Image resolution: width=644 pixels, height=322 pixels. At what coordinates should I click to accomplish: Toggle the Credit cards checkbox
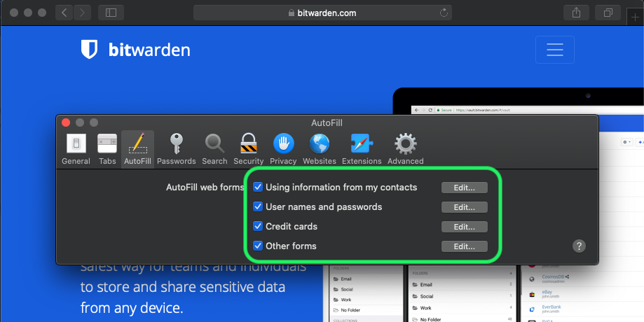click(258, 227)
